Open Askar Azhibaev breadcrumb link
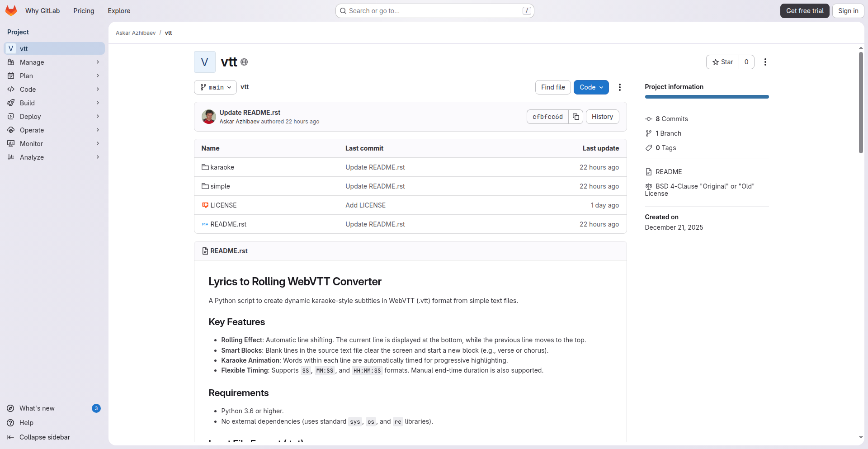The image size is (868, 449). 136,33
